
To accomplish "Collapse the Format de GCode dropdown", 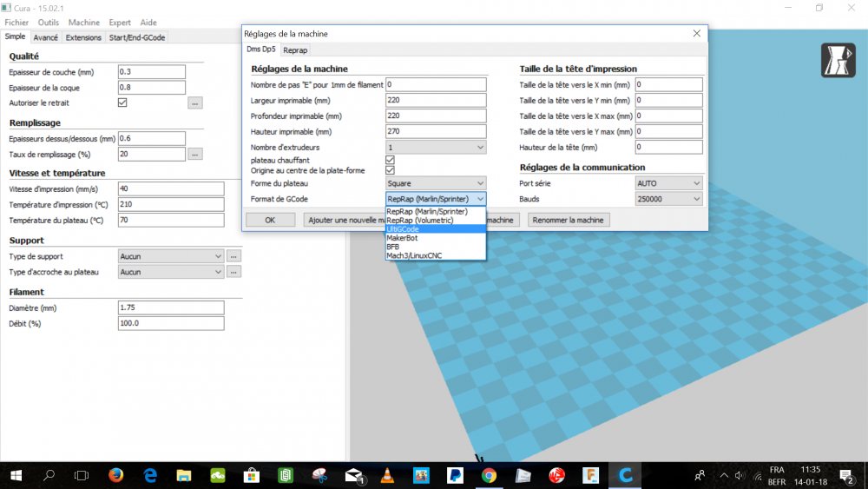I will 436,199.
